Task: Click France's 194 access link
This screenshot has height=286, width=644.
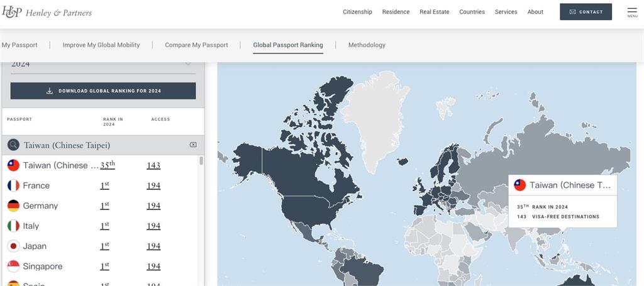Action: [153, 185]
